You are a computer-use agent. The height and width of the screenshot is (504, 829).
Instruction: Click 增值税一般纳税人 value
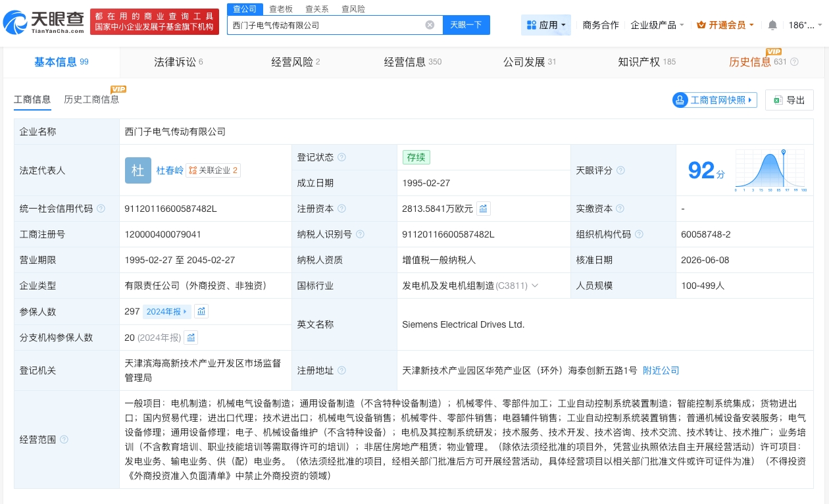[x=439, y=260]
